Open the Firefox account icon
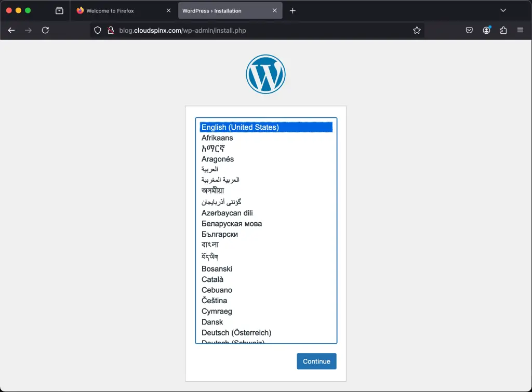The width and height of the screenshot is (532, 392). point(486,30)
